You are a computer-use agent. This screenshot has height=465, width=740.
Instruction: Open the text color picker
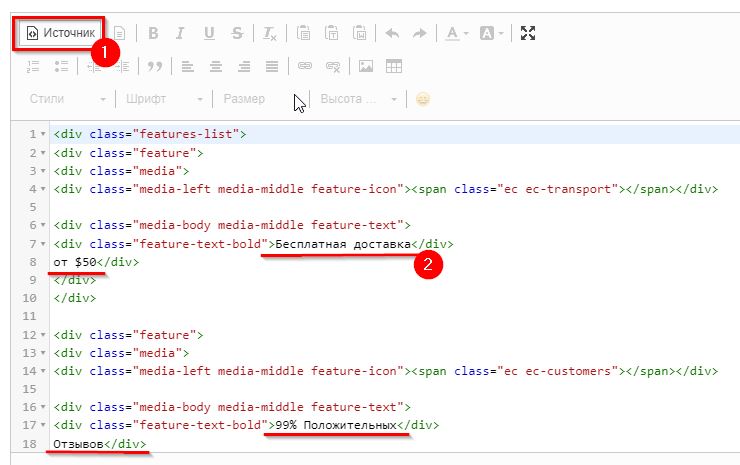[456, 33]
